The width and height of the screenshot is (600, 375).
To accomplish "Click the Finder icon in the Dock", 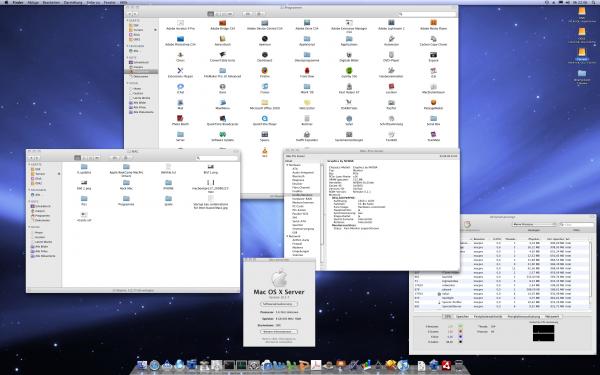I will click(142, 365).
